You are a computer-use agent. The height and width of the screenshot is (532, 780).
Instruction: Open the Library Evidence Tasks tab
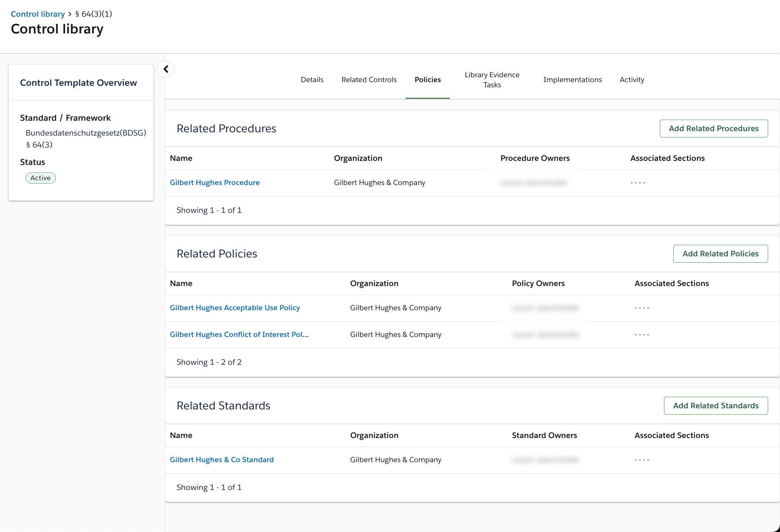[x=492, y=80]
